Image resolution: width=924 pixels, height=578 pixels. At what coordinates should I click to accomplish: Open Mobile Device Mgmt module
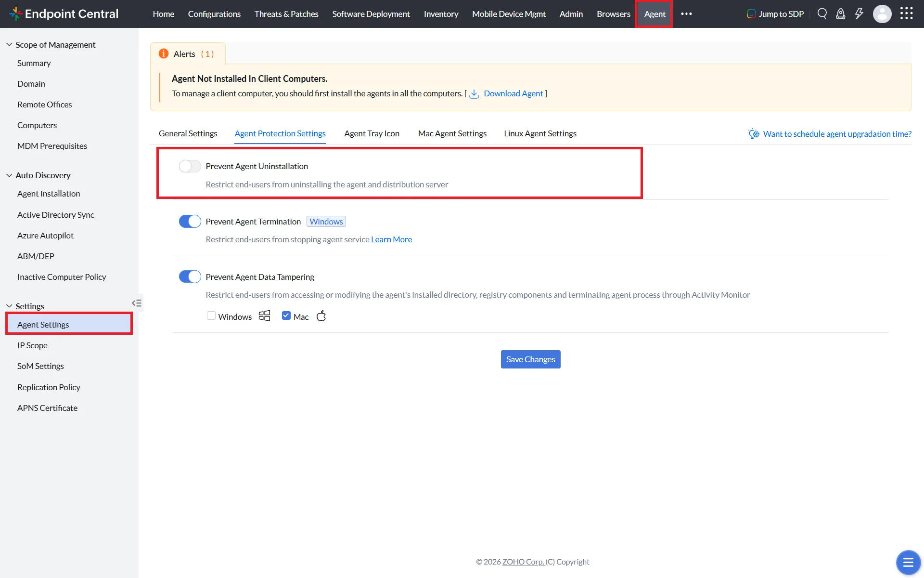click(509, 14)
